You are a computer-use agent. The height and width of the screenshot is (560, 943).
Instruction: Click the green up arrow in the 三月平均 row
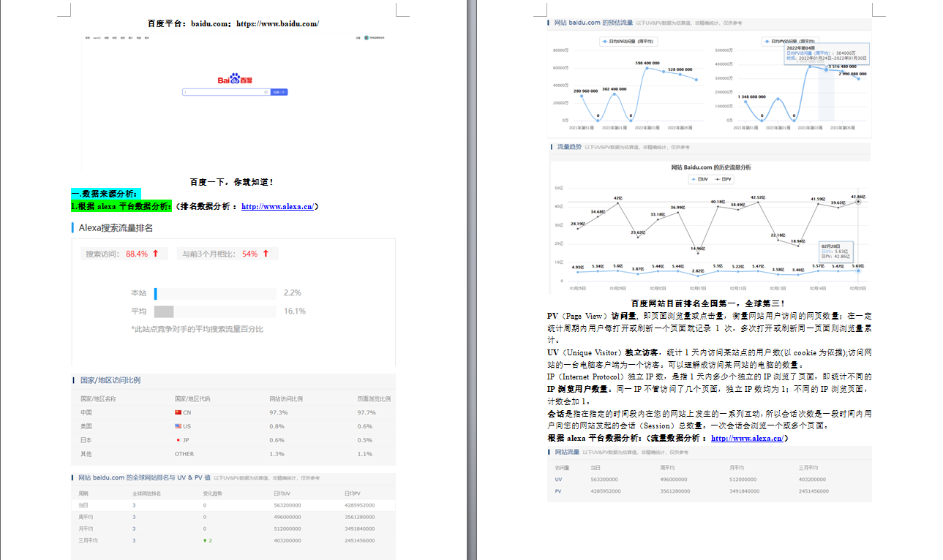coord(205,540)
